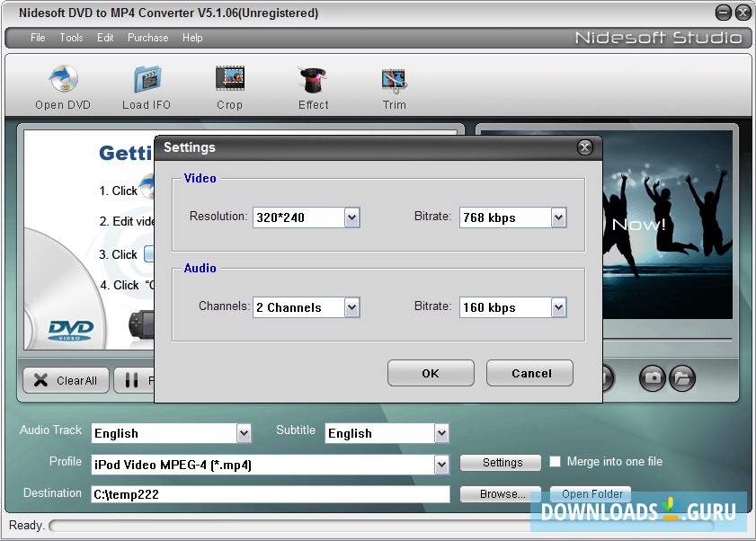Click the Browse... button
Screen dimensions: 756x541
pos(501,494)
